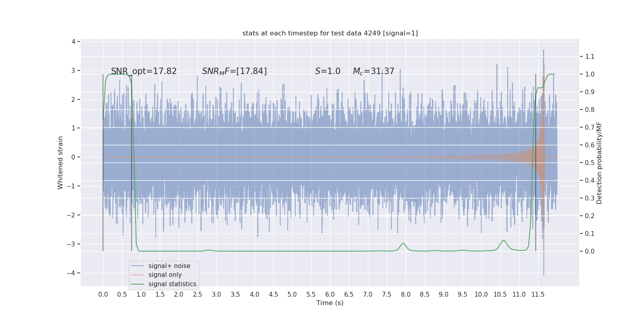Click the 1.1 tick on the detection probability axis
Screen dimensions: 644x322
tap(590, 56)
